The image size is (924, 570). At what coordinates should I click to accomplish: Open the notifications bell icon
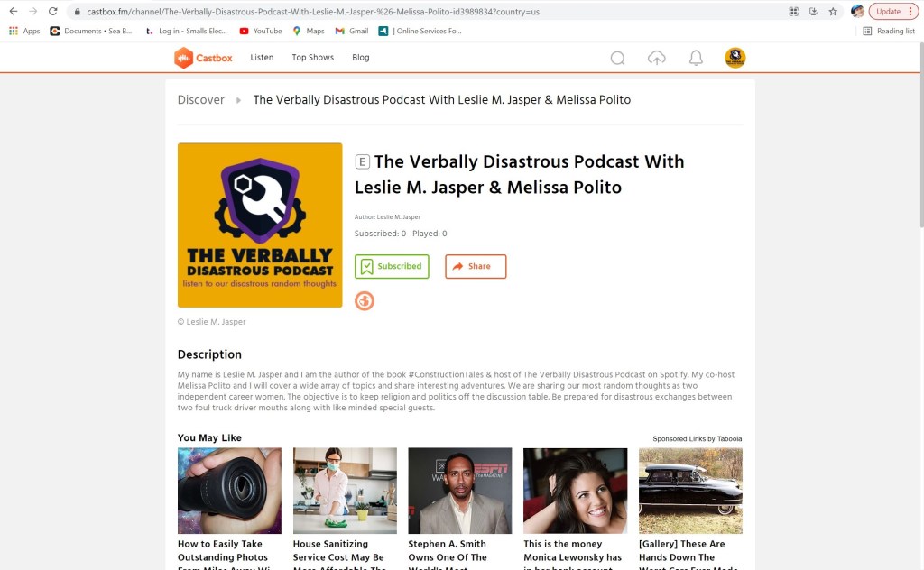tap(696, 58)
